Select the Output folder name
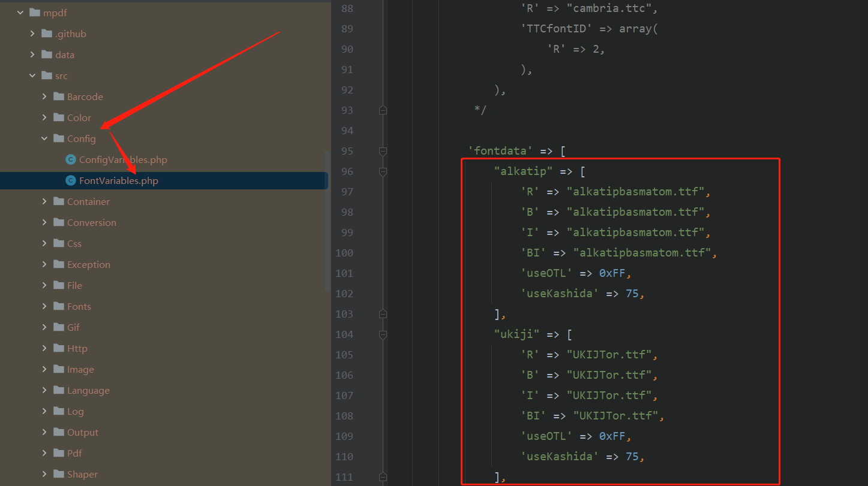 click(x=82, y=433)
